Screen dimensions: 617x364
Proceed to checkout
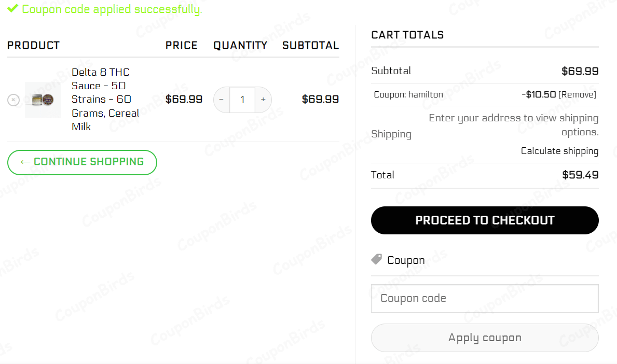coord(485,220)
